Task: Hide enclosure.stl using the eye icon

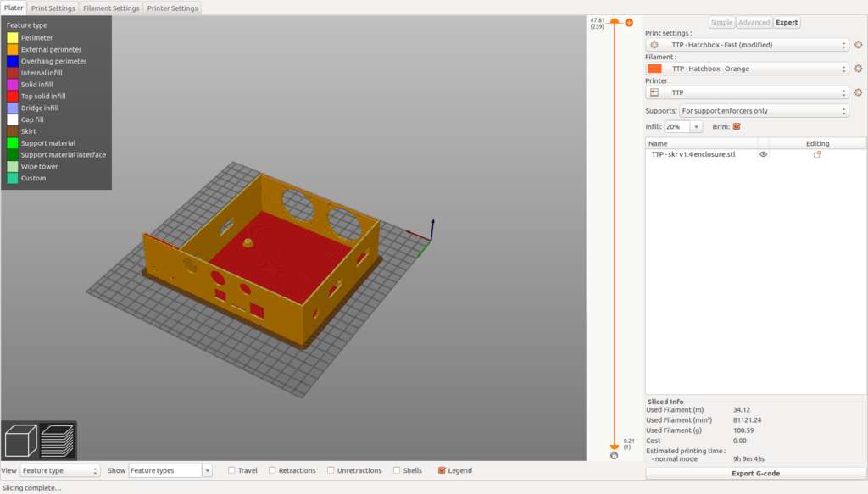Action: point(763,155)
